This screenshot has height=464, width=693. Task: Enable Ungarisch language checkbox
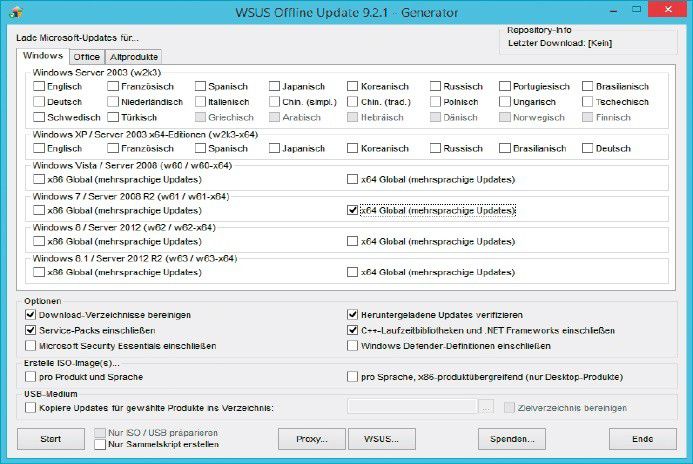[505, 102]
